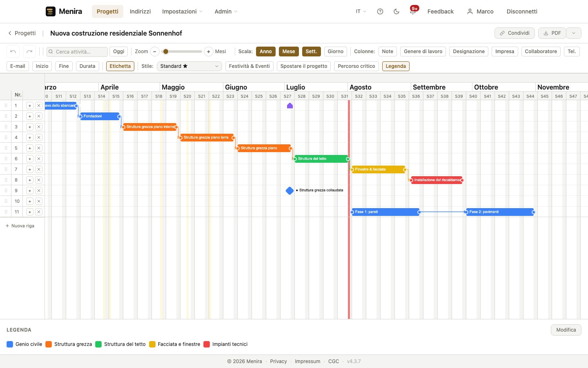This screenshot has height=368, width=588.
Task: Toggle the Anno scale button
Action: 266,52
